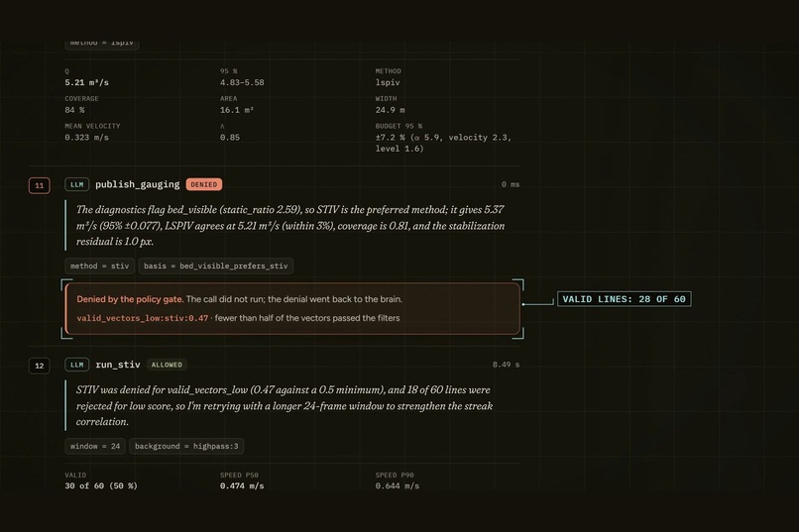Select the 95 % interval 4.83–5.58

click(242, 82)
